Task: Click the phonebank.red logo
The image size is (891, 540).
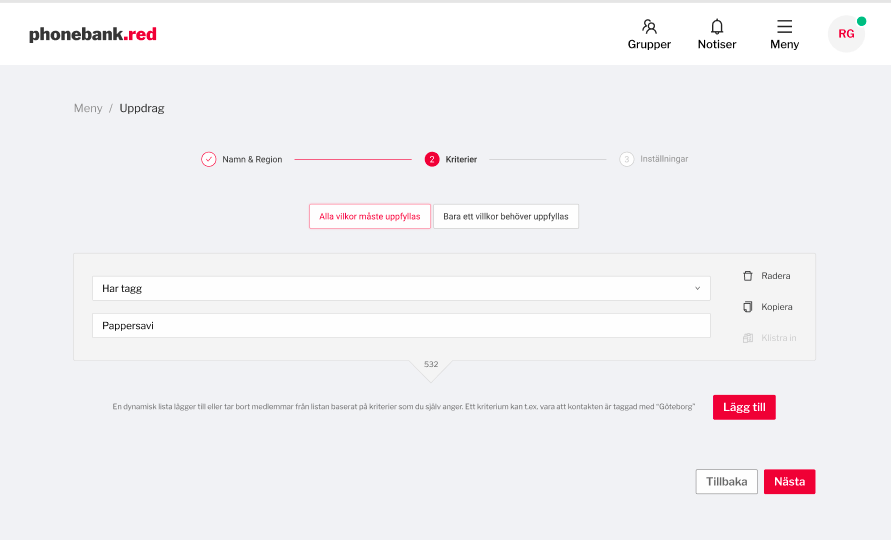Action: pos(93,34)
